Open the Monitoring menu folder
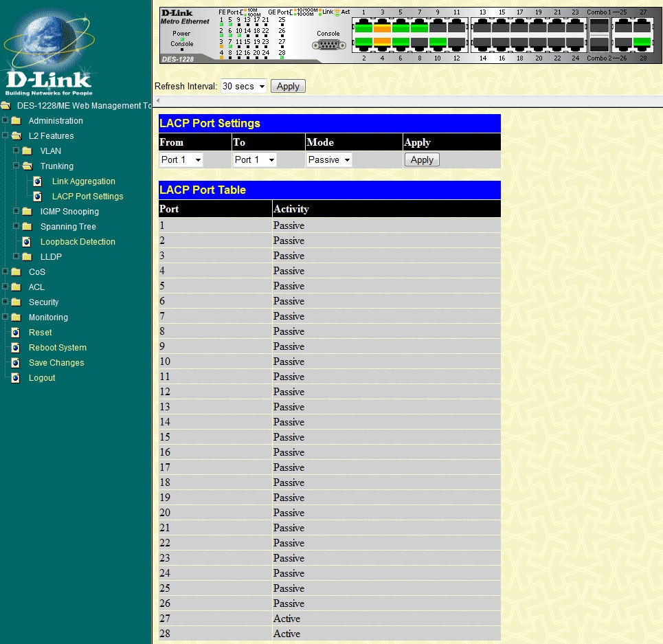Viewport: 663px width, 644px height. tap(47, 318)
